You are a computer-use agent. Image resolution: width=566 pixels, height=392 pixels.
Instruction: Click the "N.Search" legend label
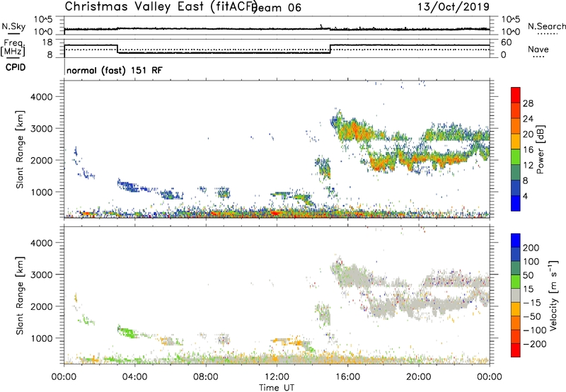[546, 26]
